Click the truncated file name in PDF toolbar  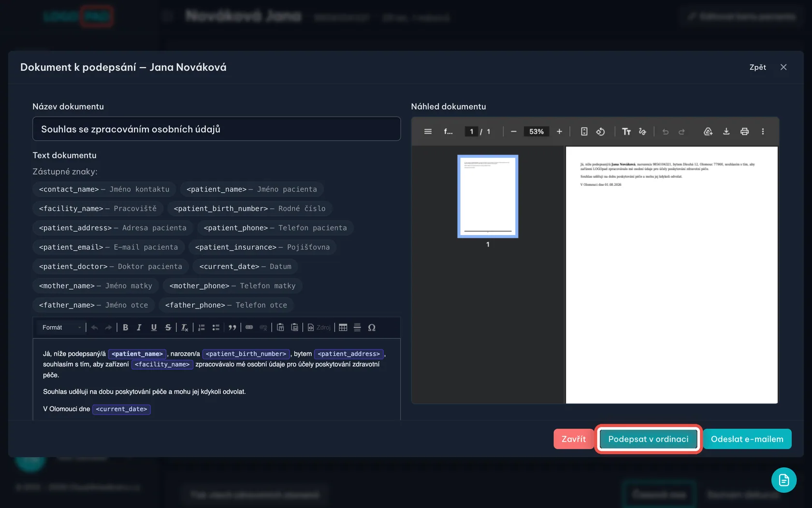click(x=448, y=132)
